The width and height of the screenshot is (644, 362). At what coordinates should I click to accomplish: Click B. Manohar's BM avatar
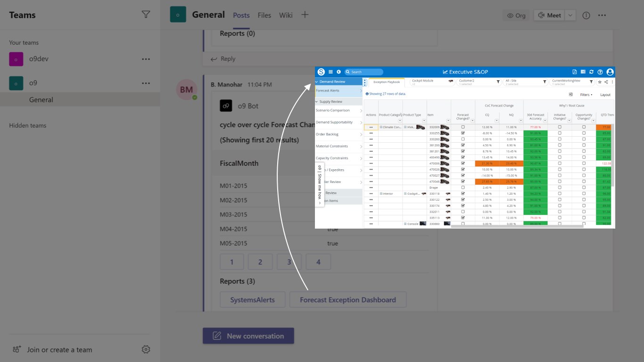[186, 90]
